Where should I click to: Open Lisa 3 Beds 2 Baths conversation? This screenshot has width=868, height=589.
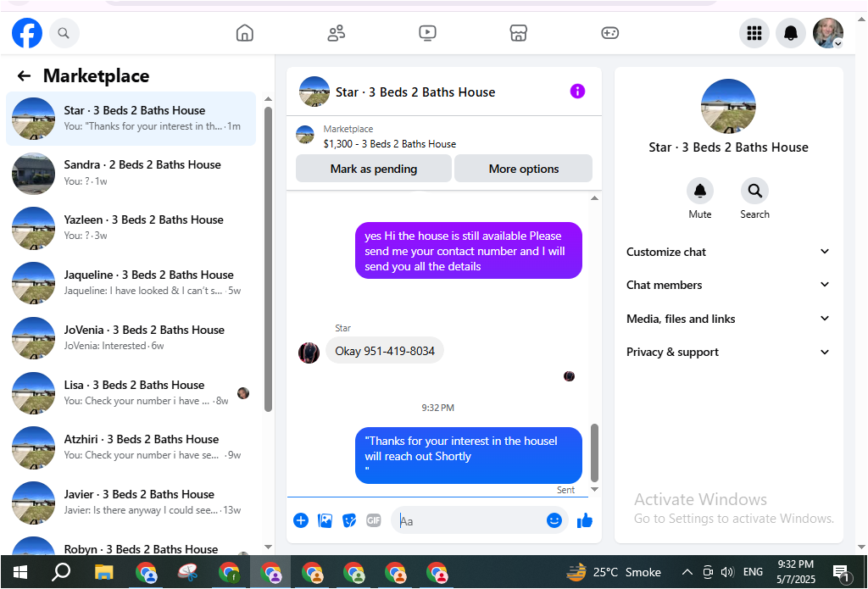(x=131, y=393)
